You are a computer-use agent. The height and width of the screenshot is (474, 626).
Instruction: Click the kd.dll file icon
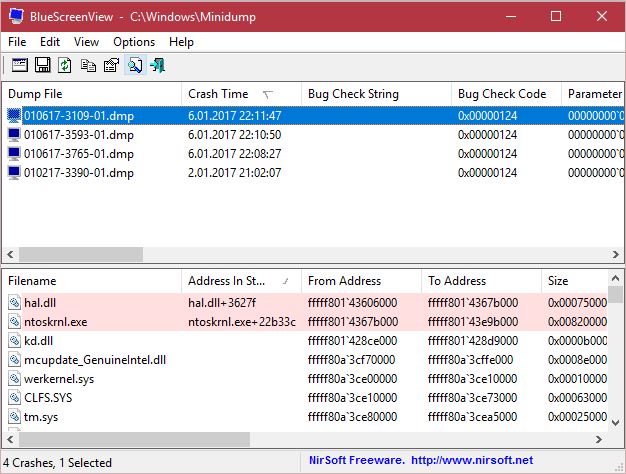[14, 341]
